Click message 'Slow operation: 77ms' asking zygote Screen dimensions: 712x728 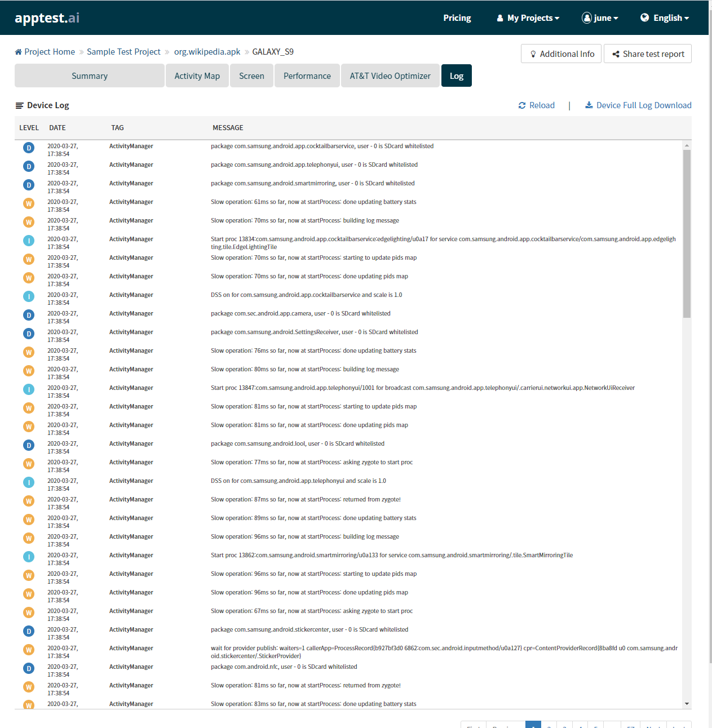pyautogui.click(x=312, y=463)
